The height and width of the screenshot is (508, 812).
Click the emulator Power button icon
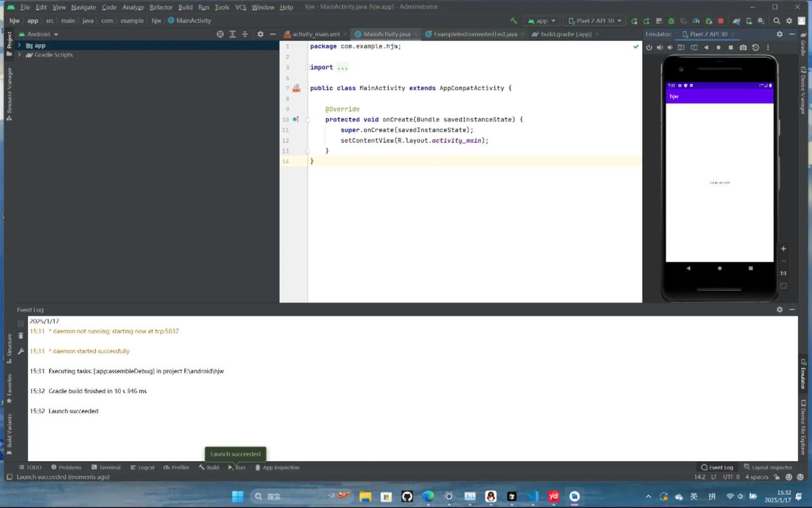point(648,47)
